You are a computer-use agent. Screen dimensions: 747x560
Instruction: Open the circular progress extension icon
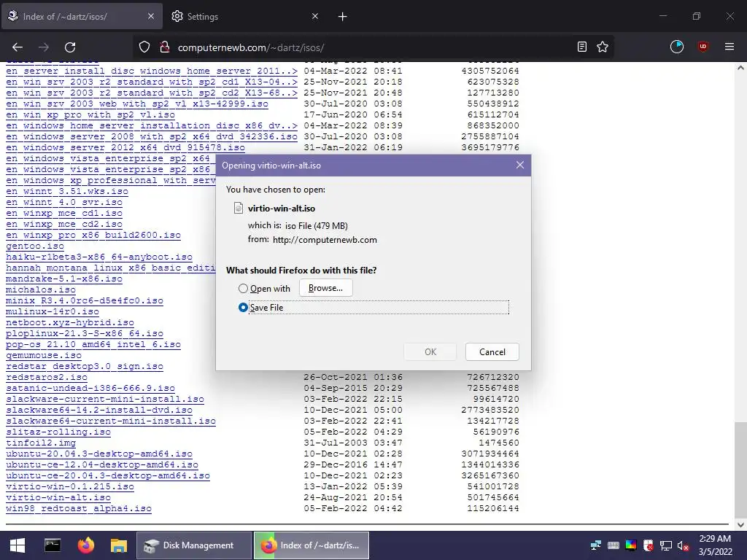pos(677,47)
